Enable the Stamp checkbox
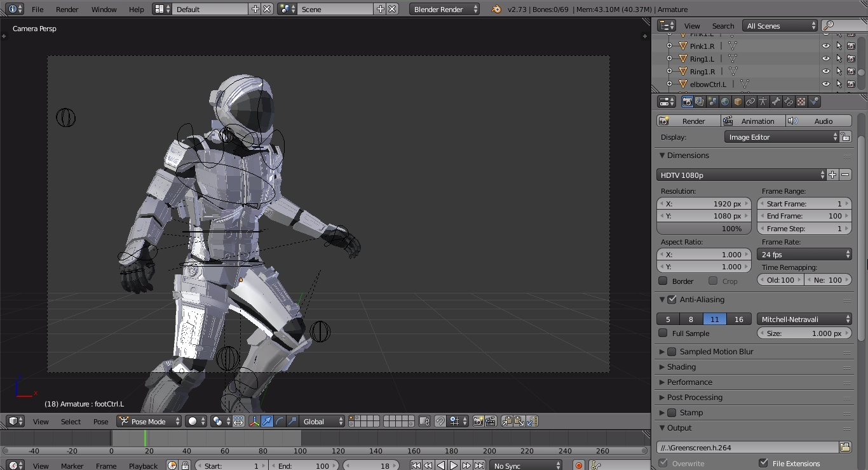868x470 pixels. click(672, 412)
